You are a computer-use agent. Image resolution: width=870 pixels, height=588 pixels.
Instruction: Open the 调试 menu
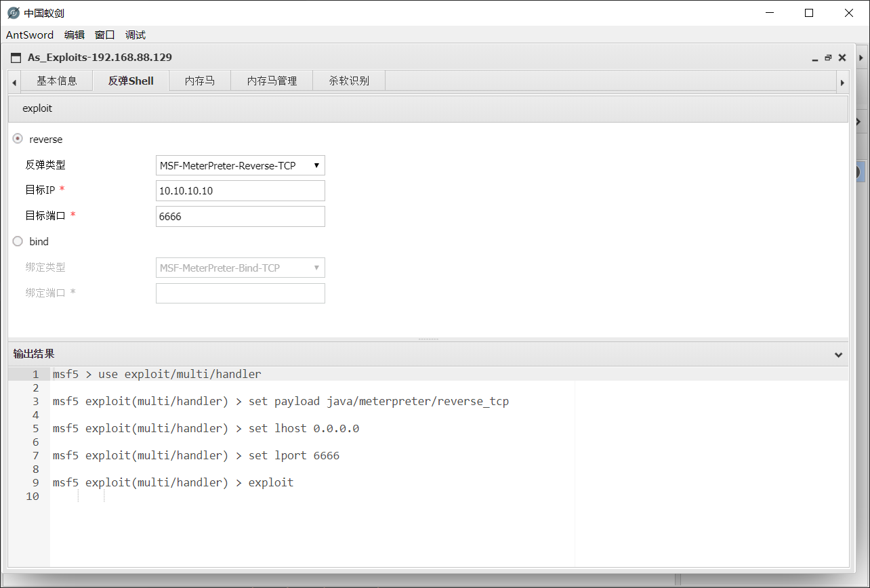[136, 35]
